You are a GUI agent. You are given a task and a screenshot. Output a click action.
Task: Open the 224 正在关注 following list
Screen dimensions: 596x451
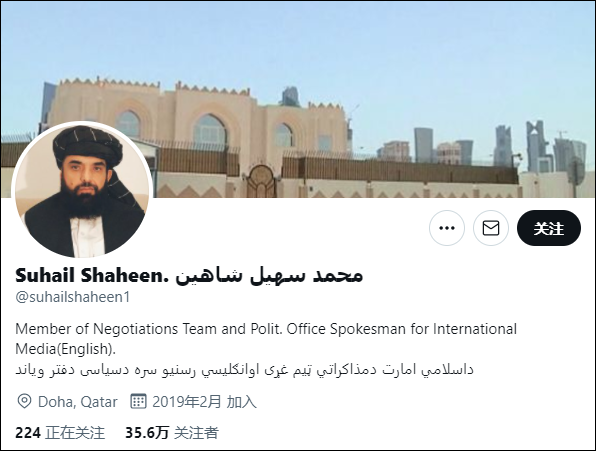(x=60, y=432)
